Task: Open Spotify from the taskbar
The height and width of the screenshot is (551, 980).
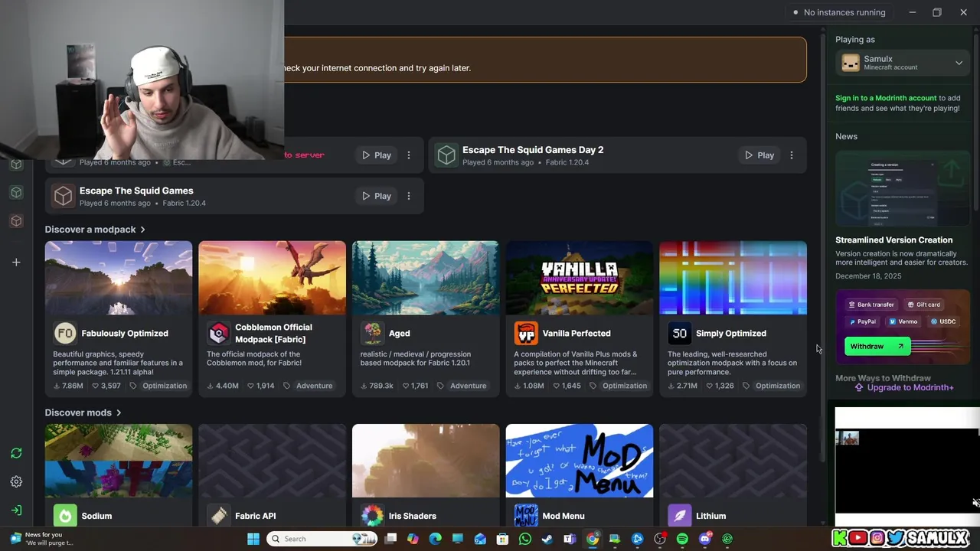Action: (682, 539)
